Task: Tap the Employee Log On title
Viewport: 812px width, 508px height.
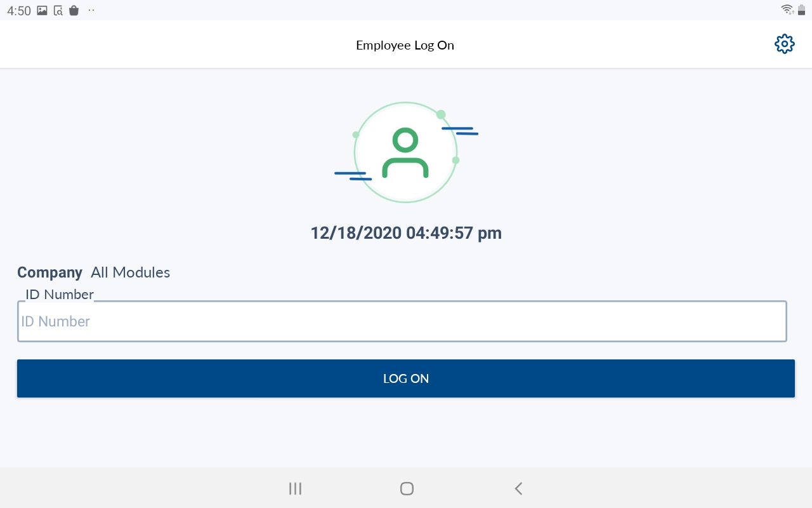Action: click(x=405, y=45)
